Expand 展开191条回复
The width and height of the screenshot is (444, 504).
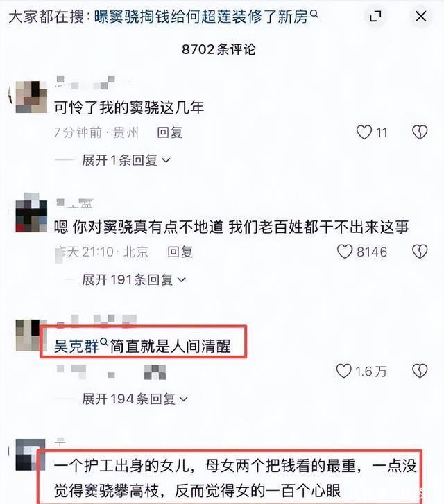[x=133, y=279]
